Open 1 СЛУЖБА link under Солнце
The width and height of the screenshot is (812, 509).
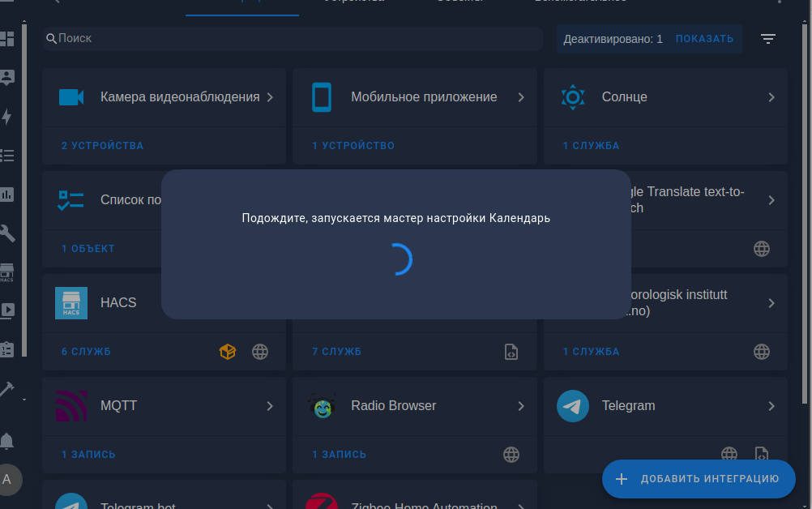(x=591, y=146)
